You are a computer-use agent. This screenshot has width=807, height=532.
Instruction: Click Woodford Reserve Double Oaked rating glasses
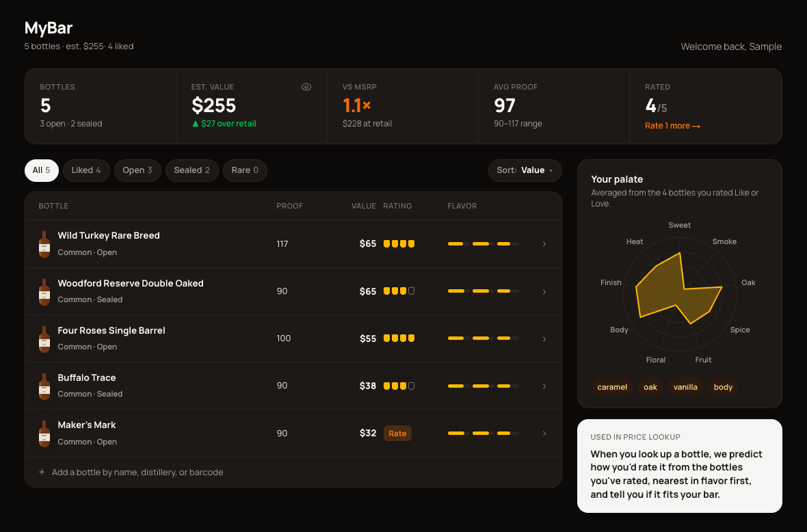[x=399, y=291]
